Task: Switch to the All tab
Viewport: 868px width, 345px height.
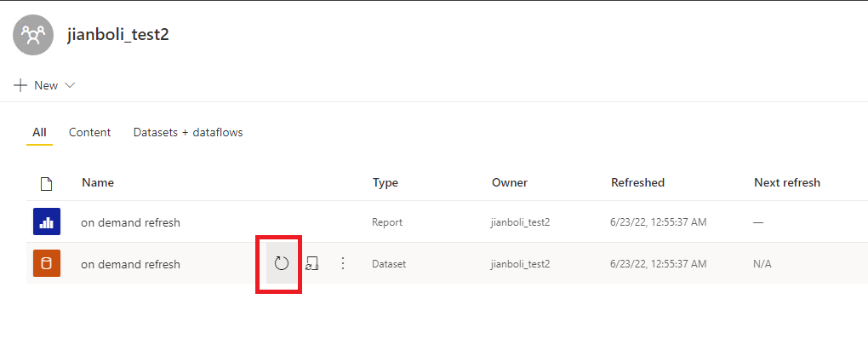Action: (x=39, y=133)
